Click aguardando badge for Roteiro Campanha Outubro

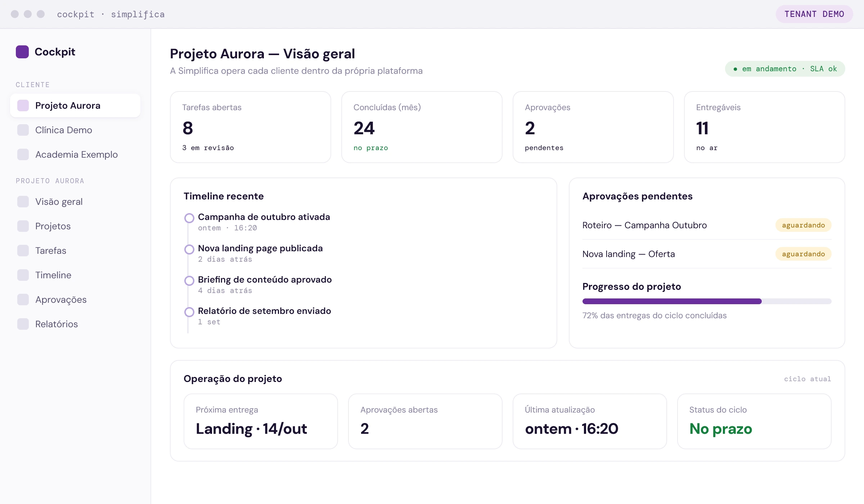(x=803, y=225)
